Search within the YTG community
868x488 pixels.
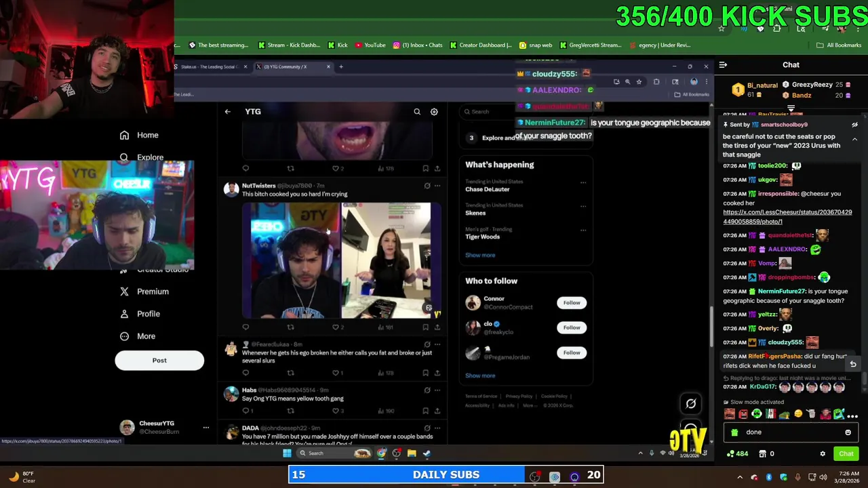point(417,112)
